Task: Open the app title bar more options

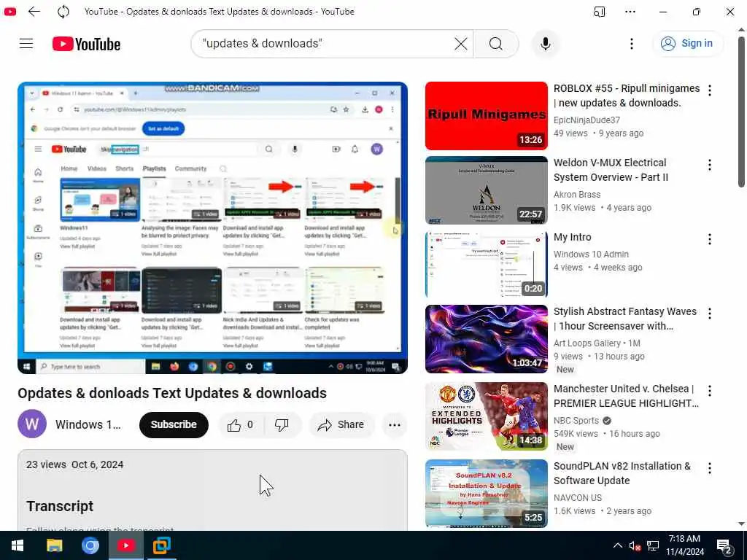Action: [x=630, y=12]
